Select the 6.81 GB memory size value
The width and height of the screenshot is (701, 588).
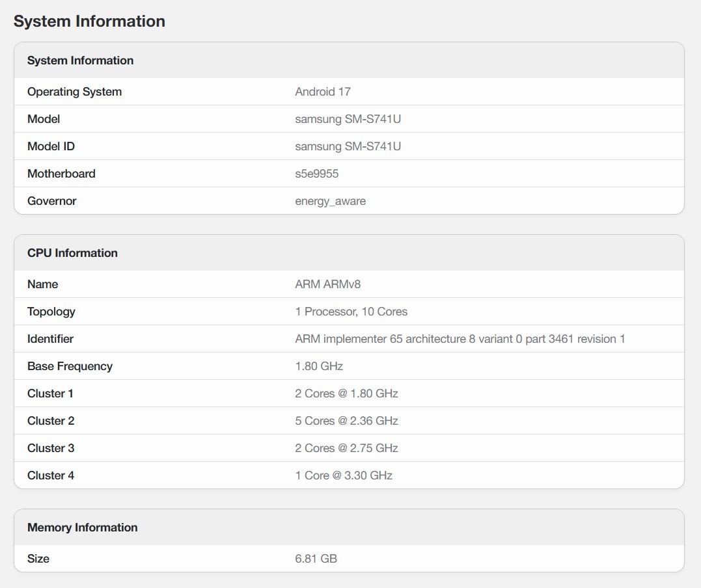[316, 559]
